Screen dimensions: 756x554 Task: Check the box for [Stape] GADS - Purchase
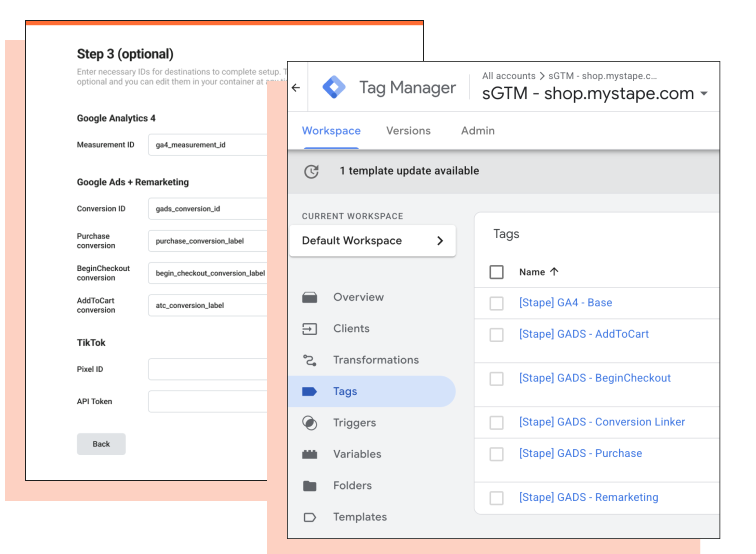pos(496,454)
